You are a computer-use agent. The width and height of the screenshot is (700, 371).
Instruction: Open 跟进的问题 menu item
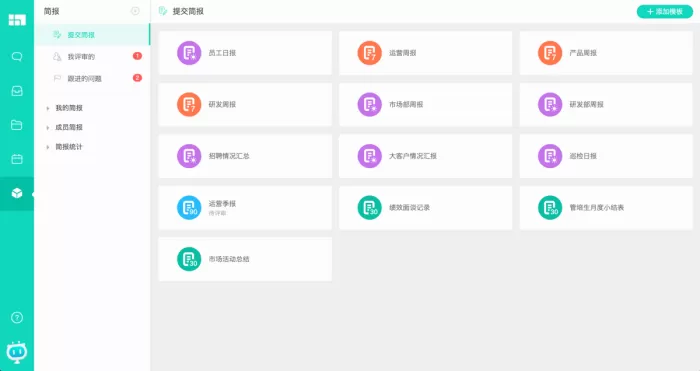(x=92, y=79)
